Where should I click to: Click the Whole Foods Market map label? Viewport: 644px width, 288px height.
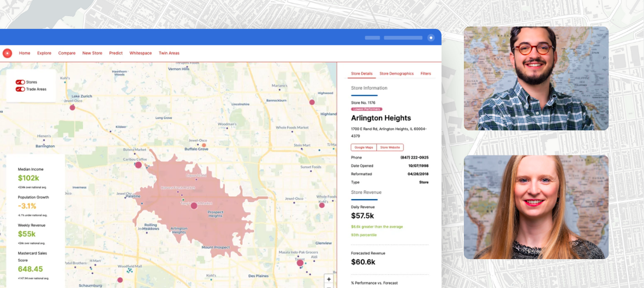point(292,128)
